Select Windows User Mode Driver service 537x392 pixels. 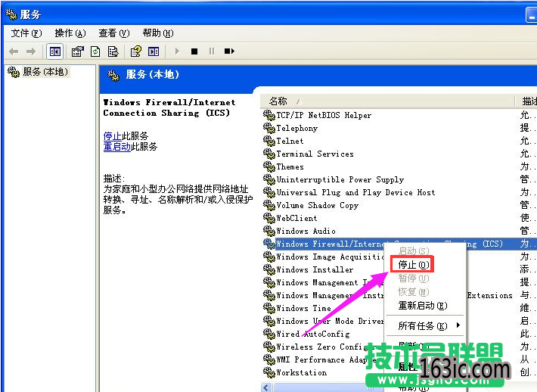tap(330, 321)
